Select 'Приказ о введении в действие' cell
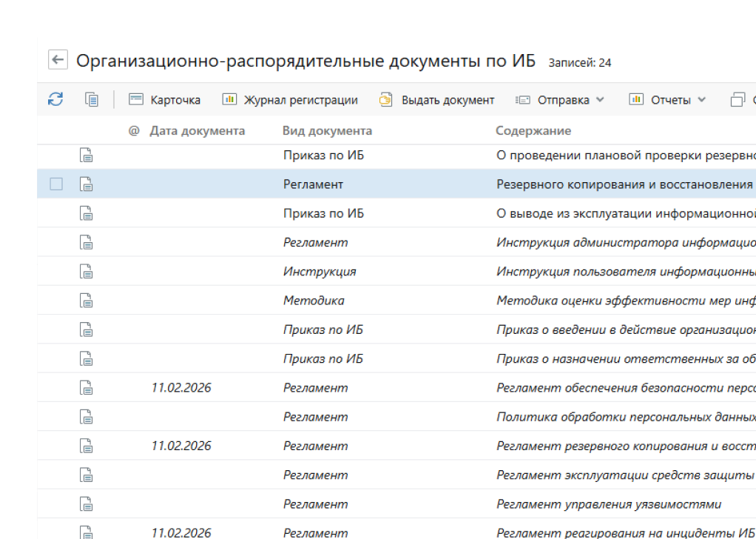This screenshot has width=756, height=539. point(626,329)
